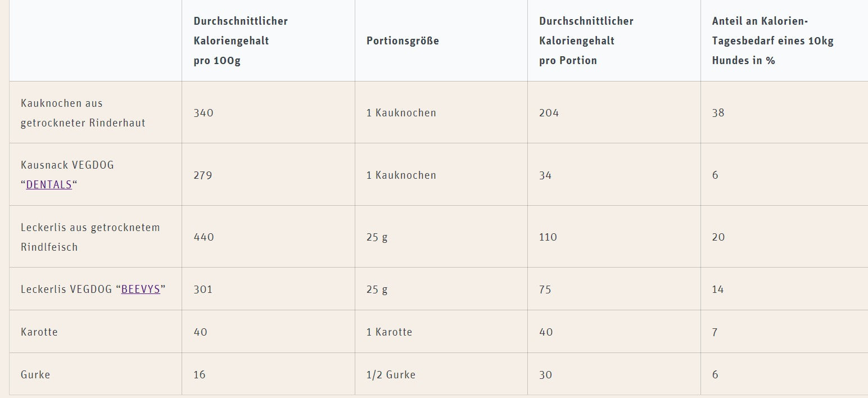
Task: Select the 16 calories value for Gurke
Action: click(200, 375)
